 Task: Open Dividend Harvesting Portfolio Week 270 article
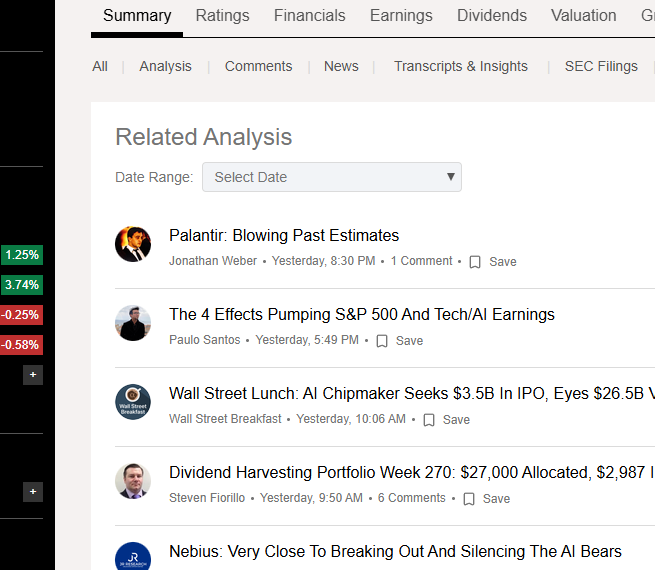point(411,472)
